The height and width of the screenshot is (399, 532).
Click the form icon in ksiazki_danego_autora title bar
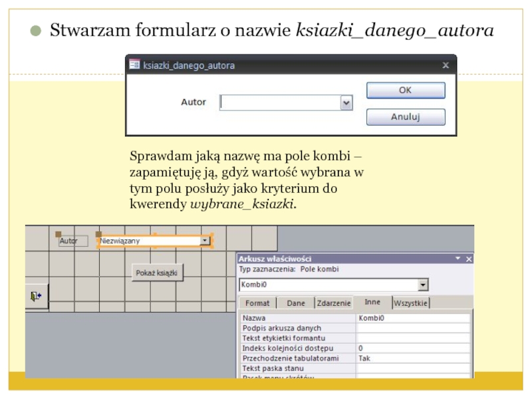pyautogui.click(x=134, y=66)
